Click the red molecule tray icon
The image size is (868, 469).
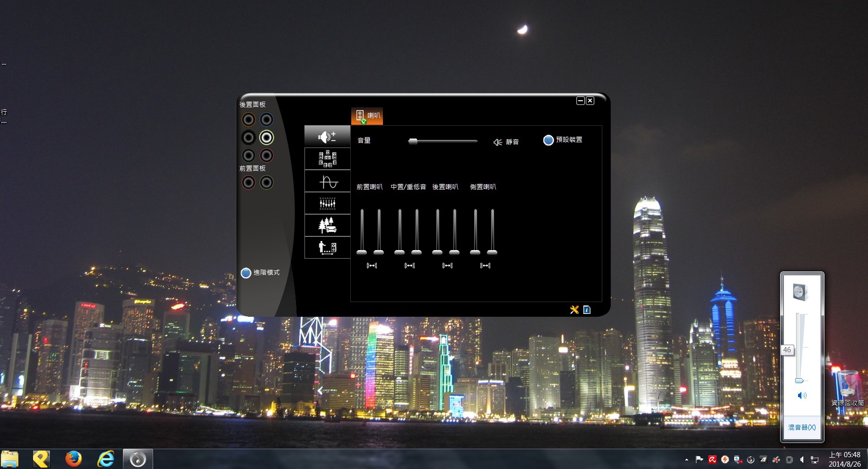pyautogui.click(x=776, y=460)
